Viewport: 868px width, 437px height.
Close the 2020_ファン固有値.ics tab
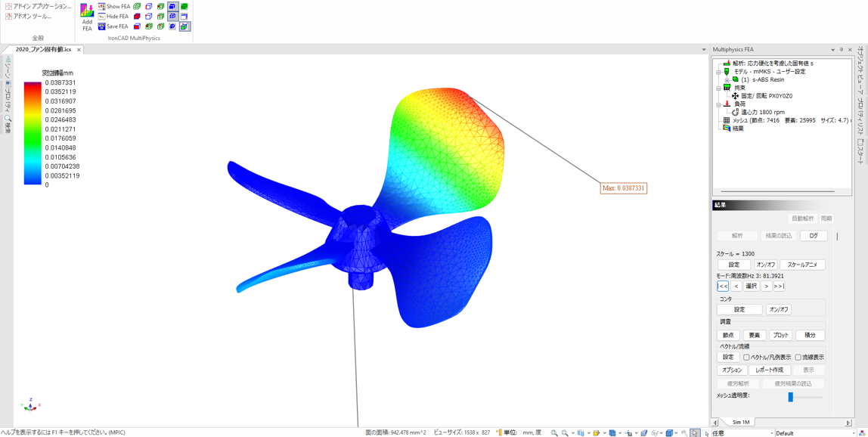pos(78,50)
